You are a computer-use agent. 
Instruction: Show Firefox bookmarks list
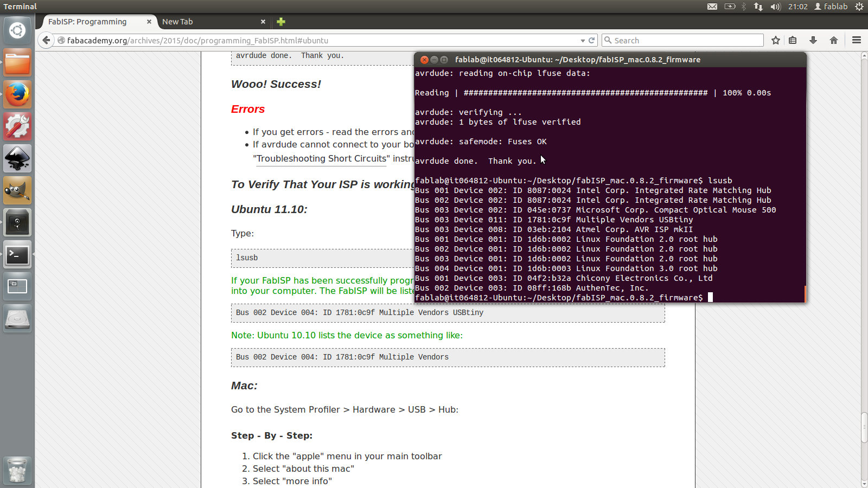(793, 40)
